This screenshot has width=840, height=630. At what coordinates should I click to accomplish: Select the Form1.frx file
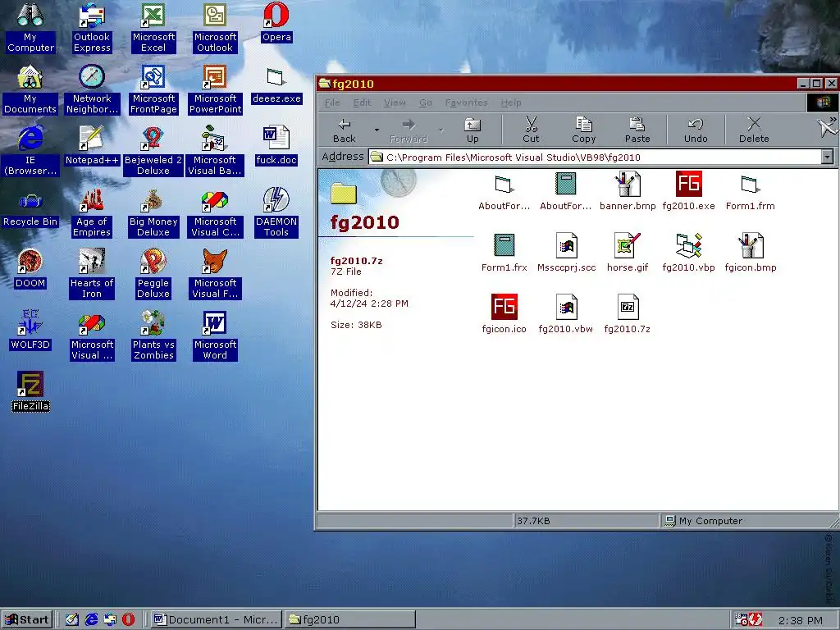504,253
